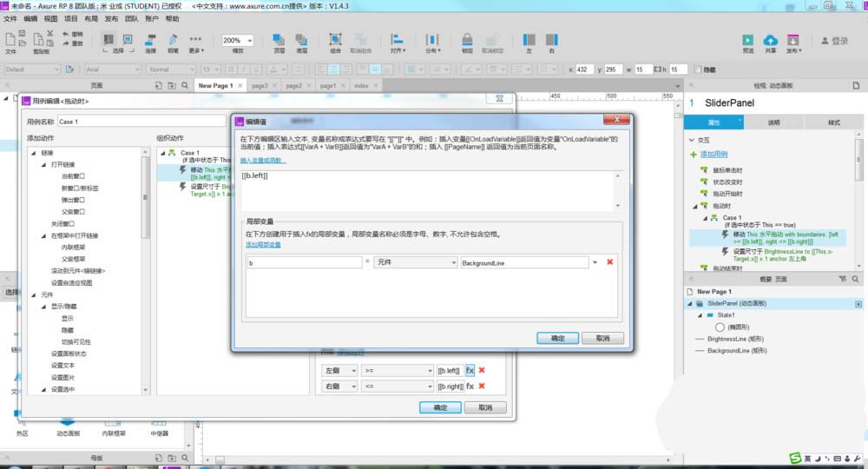Open the >= comparison operator dropdown
868x469 pixels.
(398, 371)
